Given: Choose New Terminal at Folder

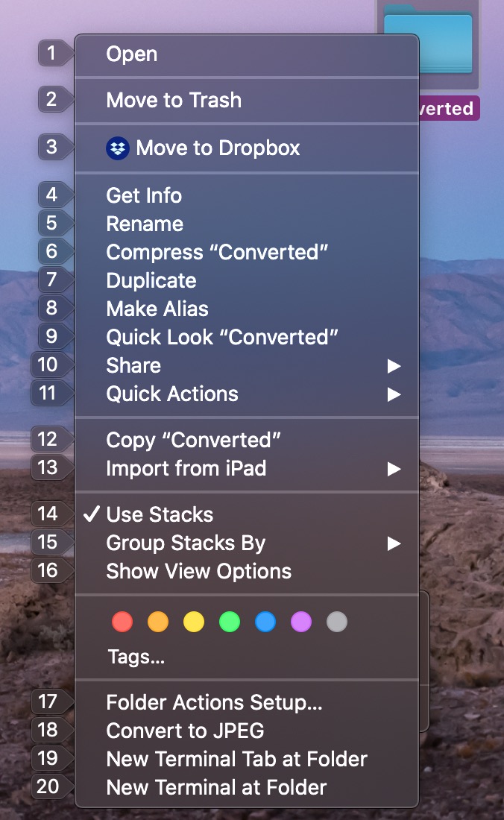Looking at the screenshot, I should pyautogui.click(x=216, y=787).
